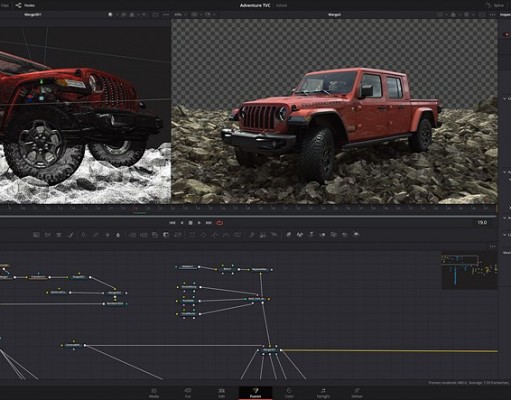Select the Renderer3D2 node in node graph

click(115, 304)
